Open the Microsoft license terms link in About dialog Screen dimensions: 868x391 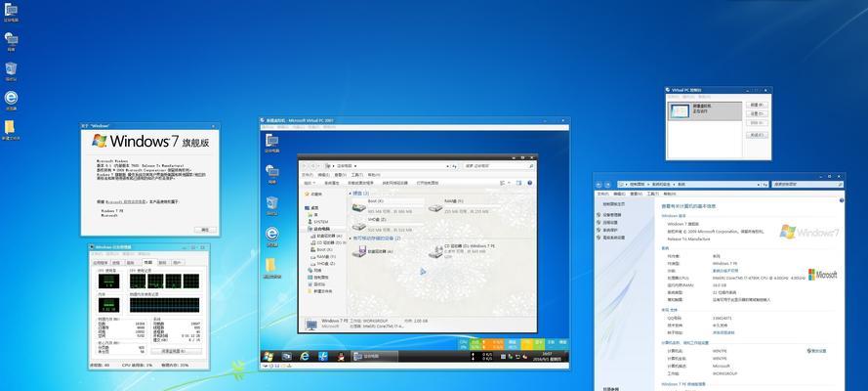pos(126,202)
